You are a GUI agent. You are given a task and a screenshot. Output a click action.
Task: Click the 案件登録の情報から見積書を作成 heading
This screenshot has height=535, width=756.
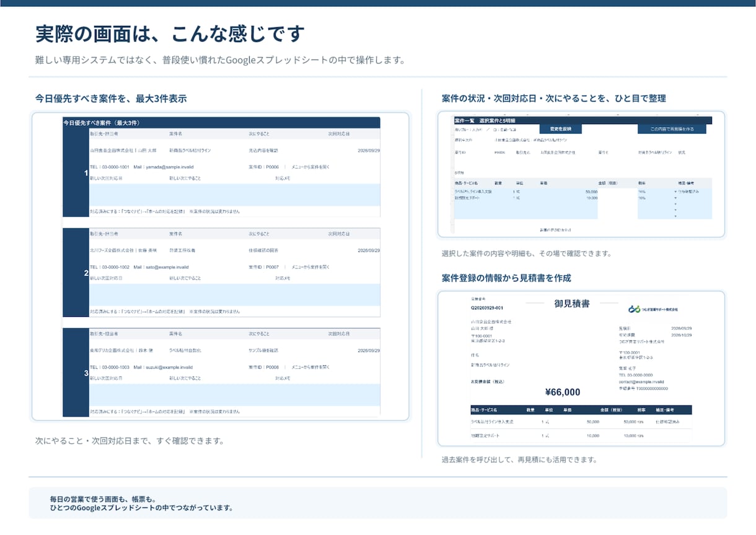point(506,278)
